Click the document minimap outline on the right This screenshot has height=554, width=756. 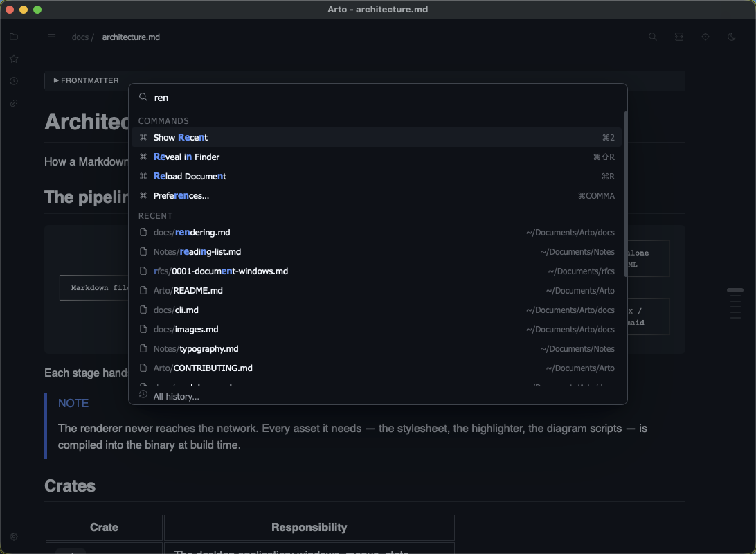[x=735, y=304]
